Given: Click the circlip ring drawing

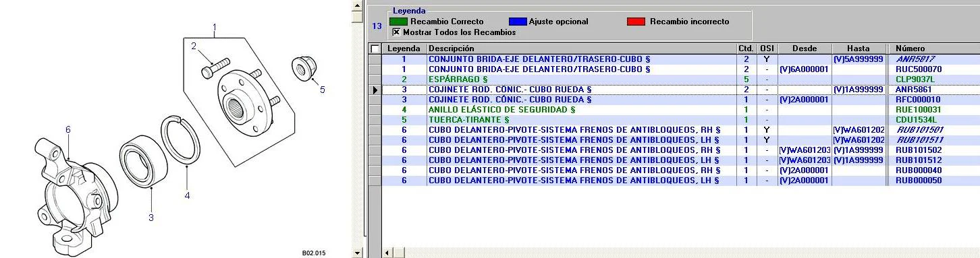Looking at the screenshot, I should click(181, 139).
